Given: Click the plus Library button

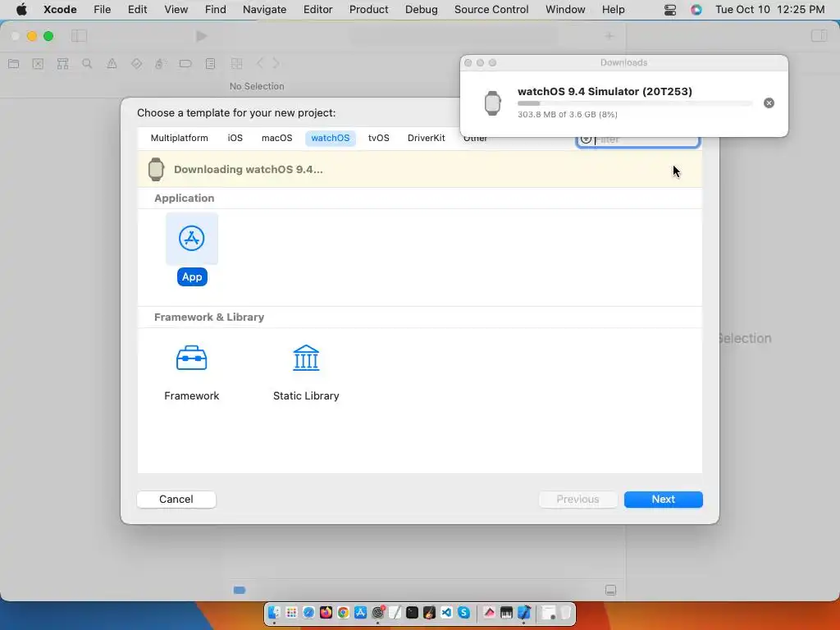Looking at the screenshot, I should (x=609, y=36).
